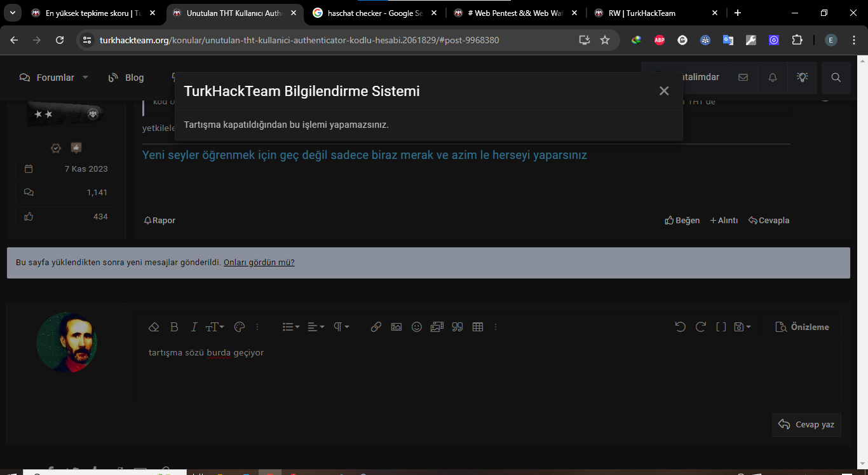Image resolution: width=868 pixels, height=475 pixels.
Task: Open the font size dropdown
Action: (214, 327)
